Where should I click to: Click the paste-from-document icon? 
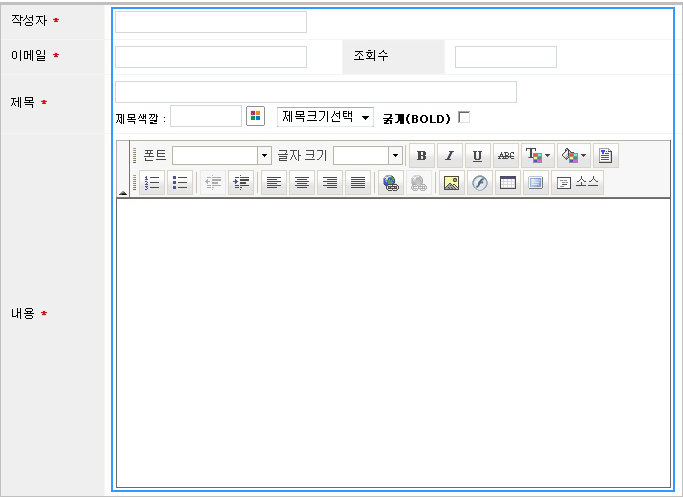[605, 156]
